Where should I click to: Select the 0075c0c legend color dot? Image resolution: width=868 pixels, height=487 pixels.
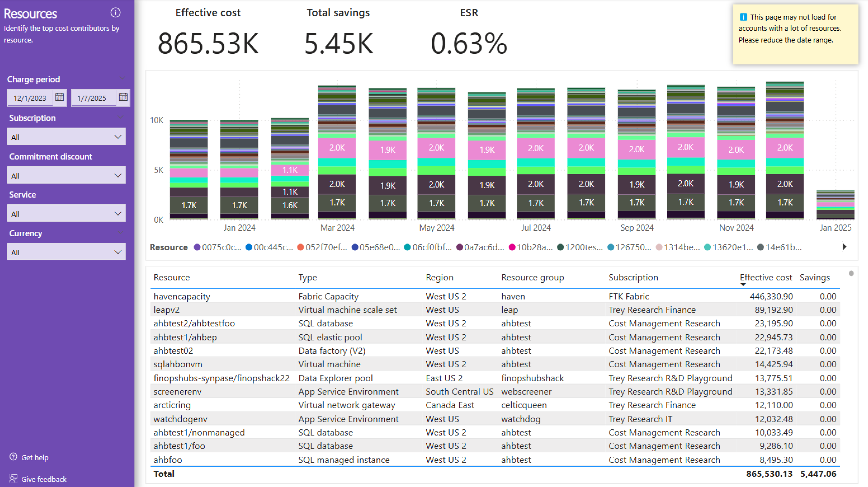point(197,247)
